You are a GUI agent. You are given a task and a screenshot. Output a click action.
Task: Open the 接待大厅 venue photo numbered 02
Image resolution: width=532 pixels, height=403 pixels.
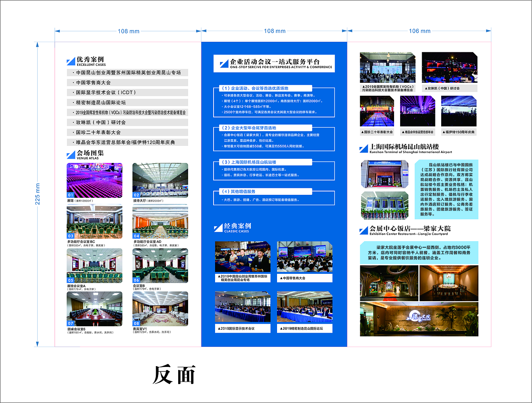160,180
